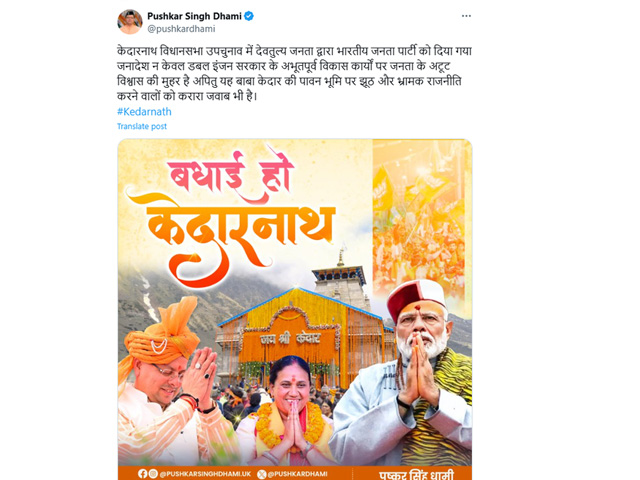Click the pink "बधाई हो" heading in the poster

point(231,176)
